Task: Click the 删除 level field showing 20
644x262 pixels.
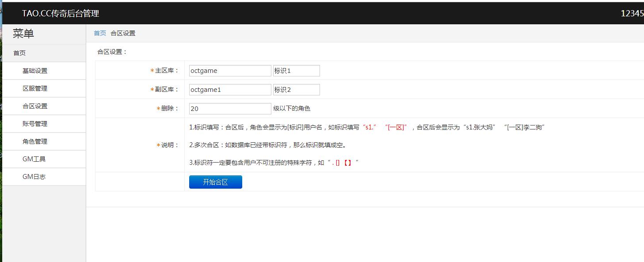Action: coord(230,109)
